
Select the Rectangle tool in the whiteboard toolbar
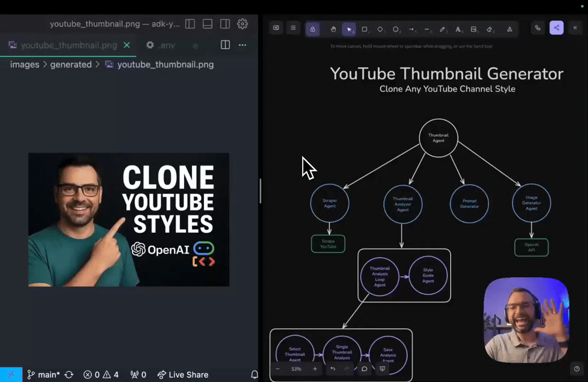pyautogui.click(x=363, y=29)
